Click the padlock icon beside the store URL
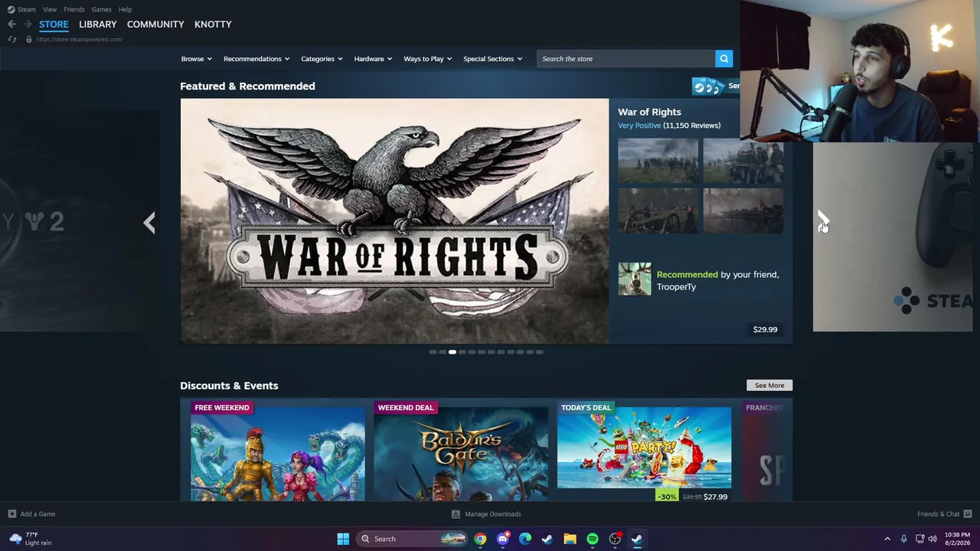Image resolution: width=980 pixels, height=551 pixels. [29, 39]
